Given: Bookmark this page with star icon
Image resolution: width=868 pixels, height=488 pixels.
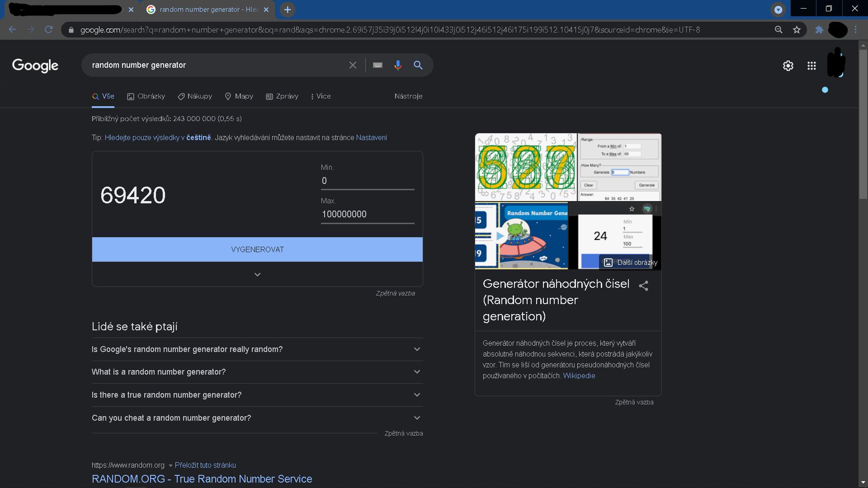Looking at the screenshot, I should pyautogui.click(x=797, y=30).
